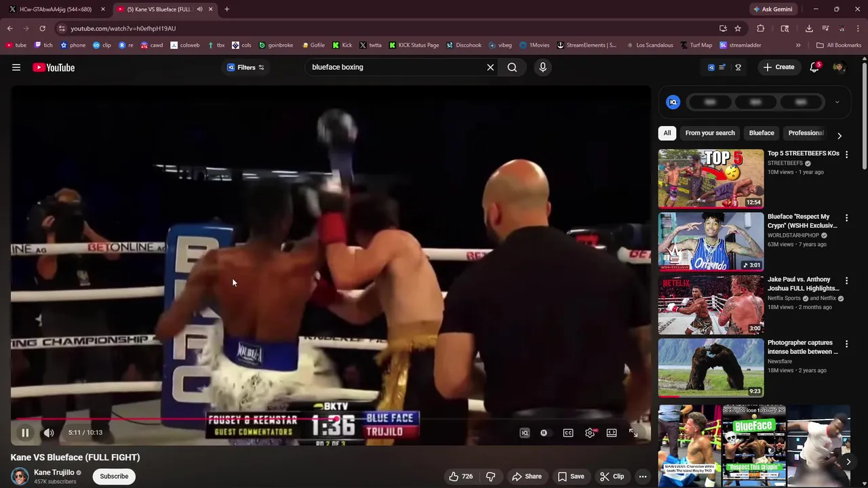This screenshot has height=488, width=868.
Task: Open the KICK Status Page bookmark
Action: pos(414,45)
